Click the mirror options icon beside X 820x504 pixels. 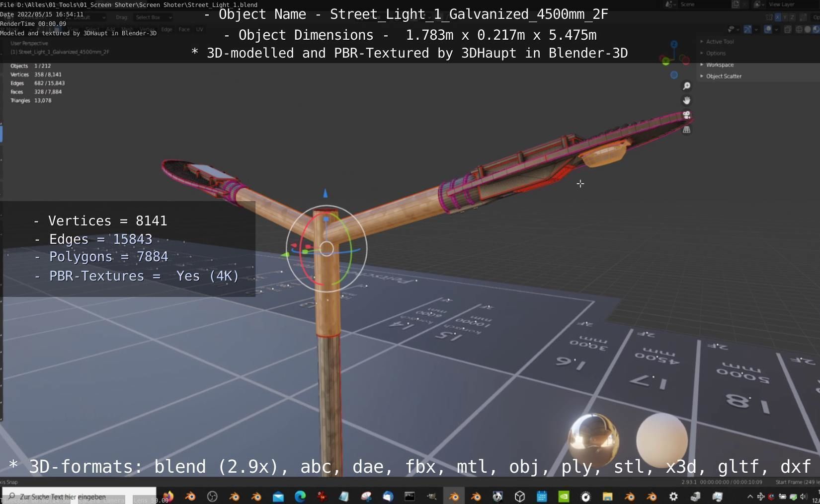click(x=769, y=17)
